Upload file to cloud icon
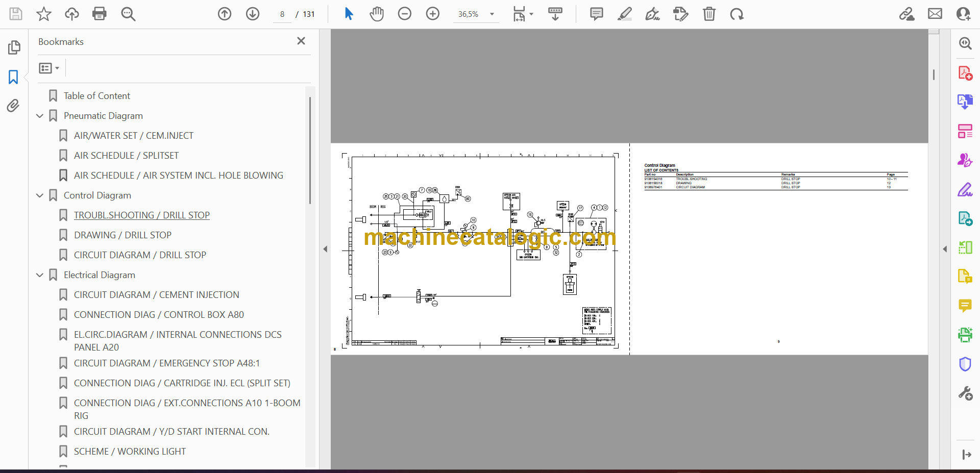 72,14
